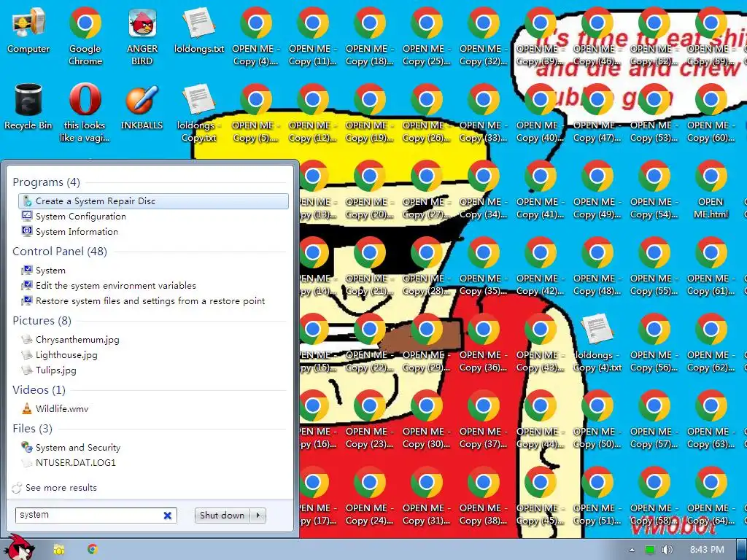Open the Computer desktop icon

coord(28,30)
